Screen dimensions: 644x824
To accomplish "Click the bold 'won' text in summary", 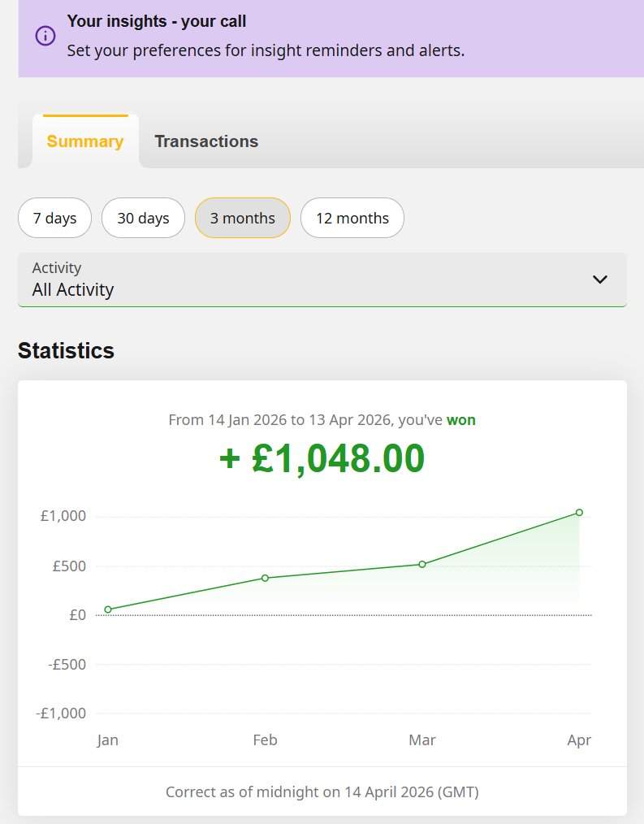I will [x=461, y=420].
